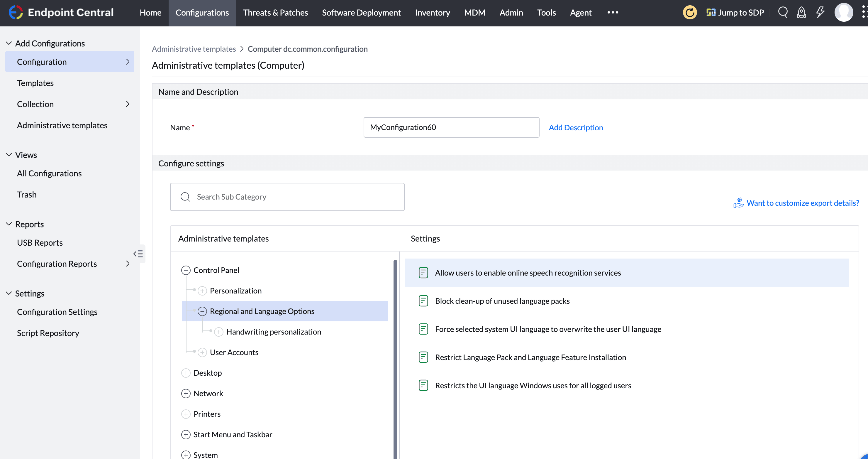Expand the User Accounts node
868x459 pixels.
tap(203, 352)
